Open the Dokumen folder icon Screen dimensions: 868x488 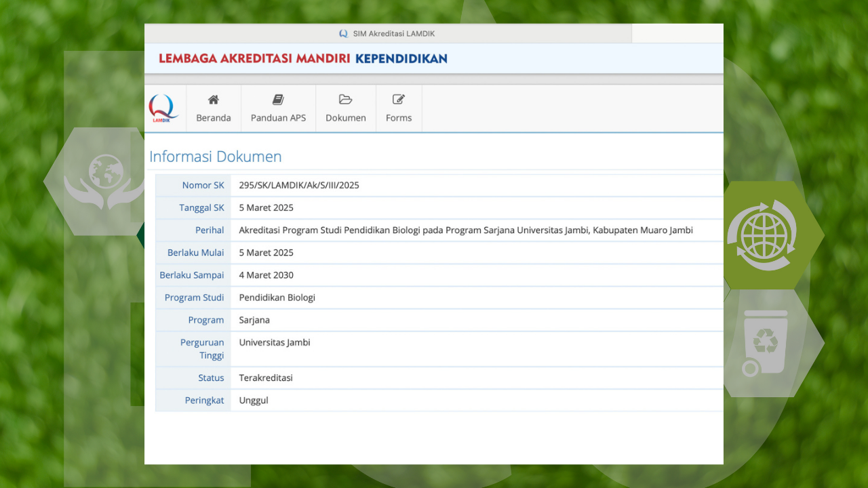(345, 100)
